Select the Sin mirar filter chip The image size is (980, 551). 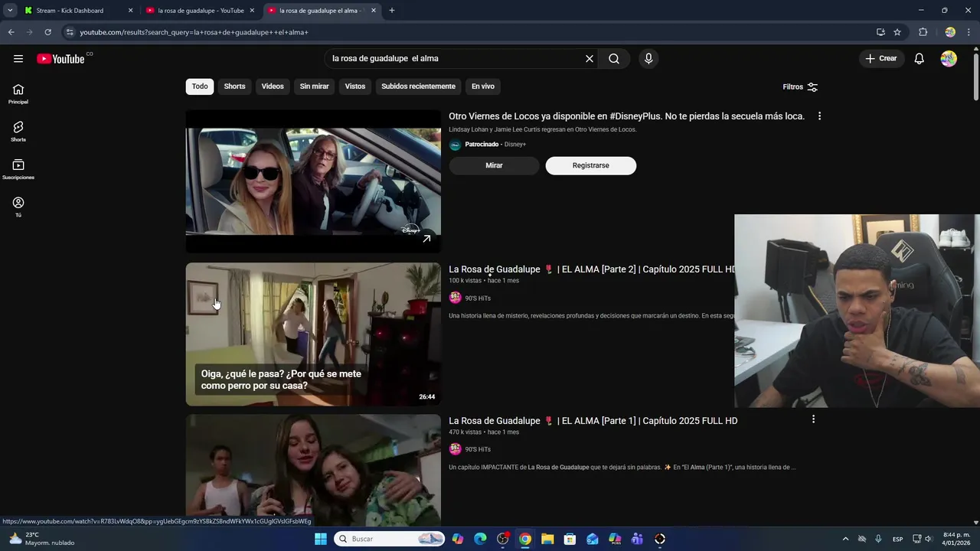click(314, 86)
